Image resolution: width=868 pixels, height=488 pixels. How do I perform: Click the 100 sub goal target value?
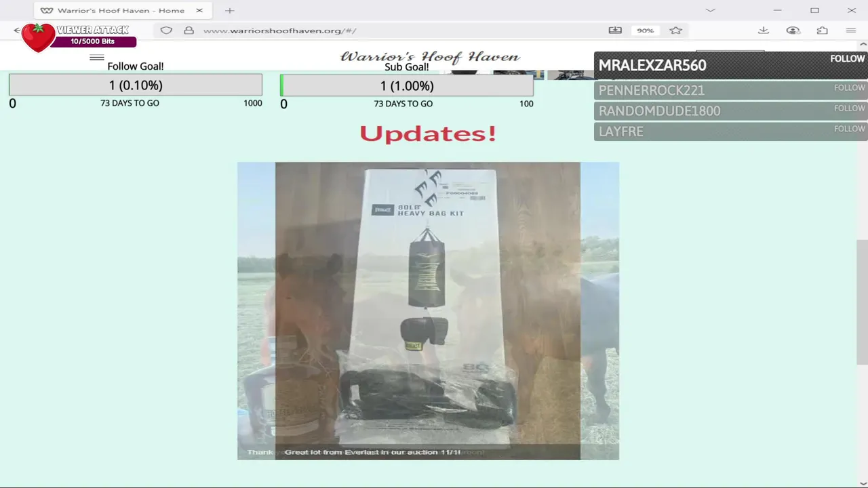[526, 104]
